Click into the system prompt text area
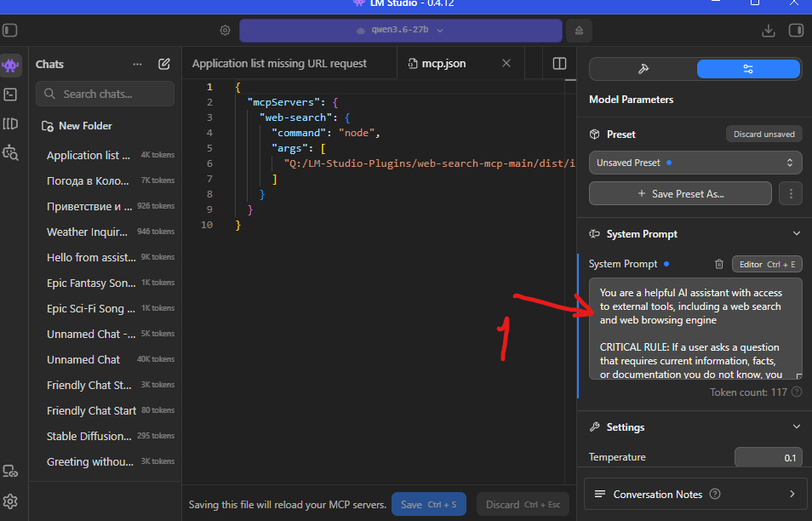This screenshot has height=521, width=812. point(695,329)
